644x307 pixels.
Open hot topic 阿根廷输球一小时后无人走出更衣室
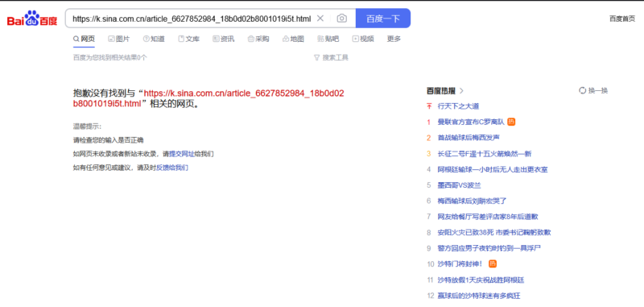[493, 169]
